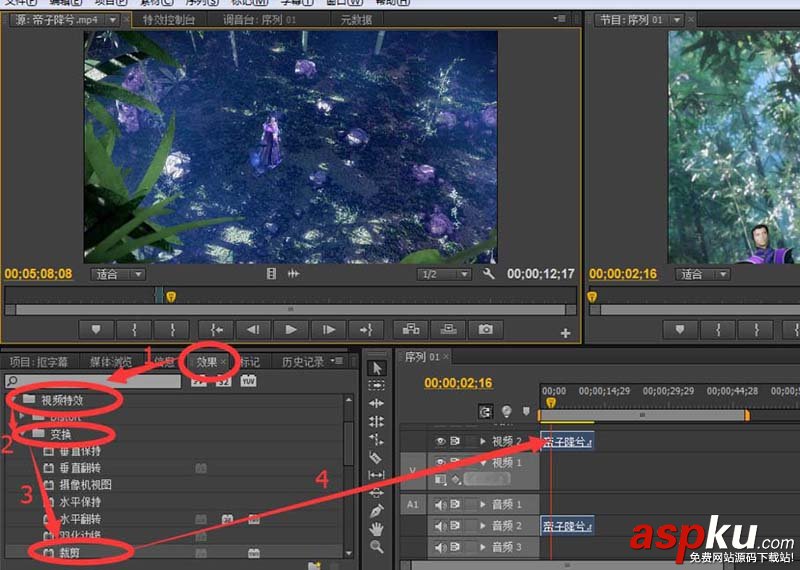Click the Overwrite edit button
This screenshot has height=570, width=800.
click(448, 330)
